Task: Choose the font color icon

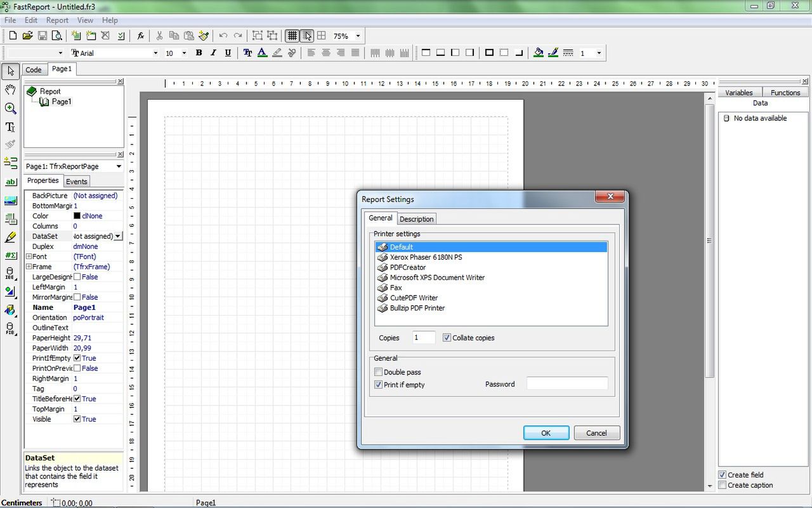Action: pos(262,53)
